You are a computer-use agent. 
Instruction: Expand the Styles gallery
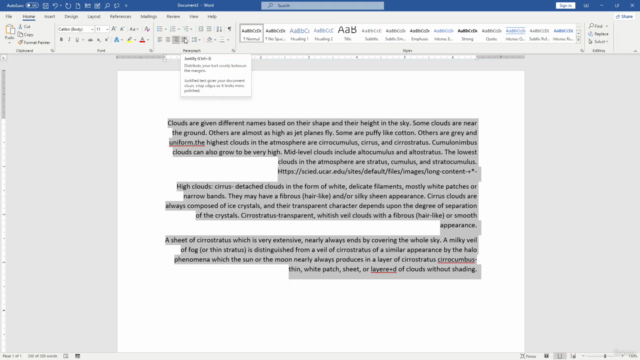coord(578,40)
